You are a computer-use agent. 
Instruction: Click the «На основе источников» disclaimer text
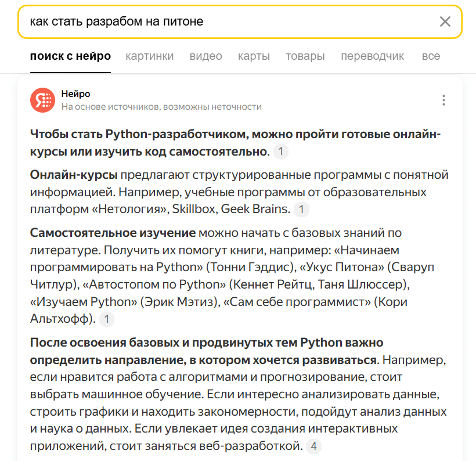pyautogui.click(x=161, y=107)
